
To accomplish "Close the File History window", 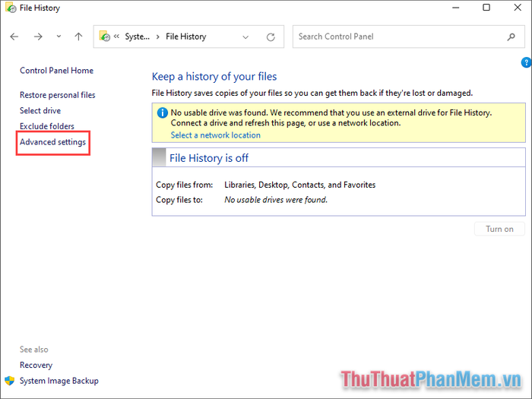I will coord(518,8).
